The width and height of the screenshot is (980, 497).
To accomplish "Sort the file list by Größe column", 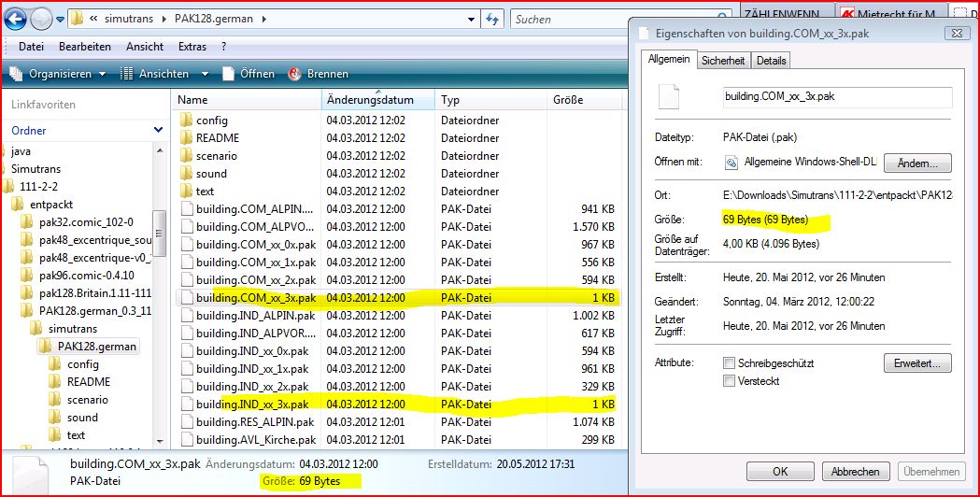I will pos(568,100).
